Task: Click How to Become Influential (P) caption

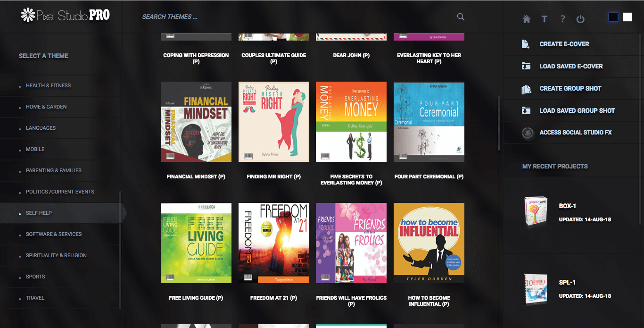Action: click(x=429, y=301)
